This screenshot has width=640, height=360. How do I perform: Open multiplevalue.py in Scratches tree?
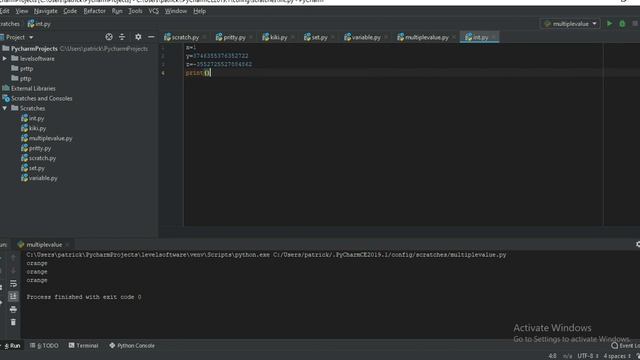pyautogui.click(x=50, y=138)
